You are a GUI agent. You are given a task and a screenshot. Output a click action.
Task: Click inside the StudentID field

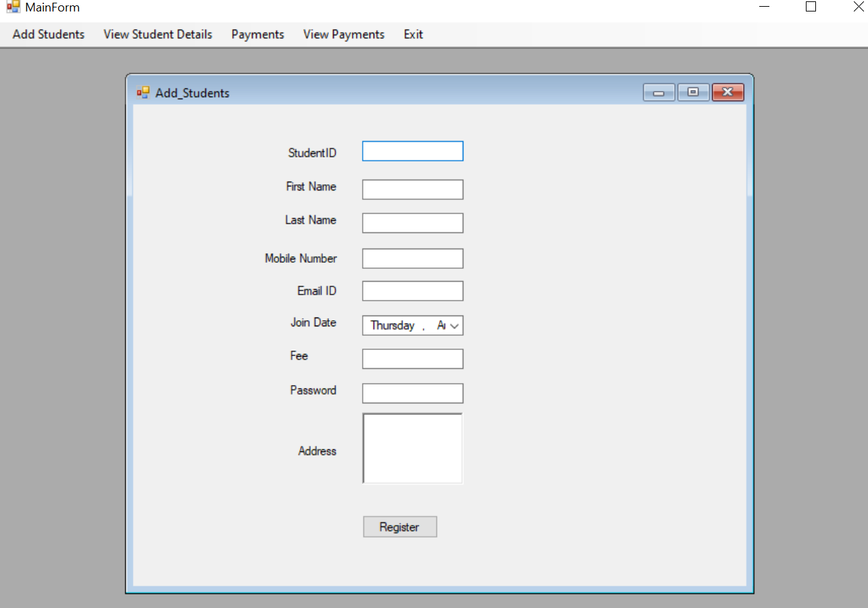tap(412, 151)
